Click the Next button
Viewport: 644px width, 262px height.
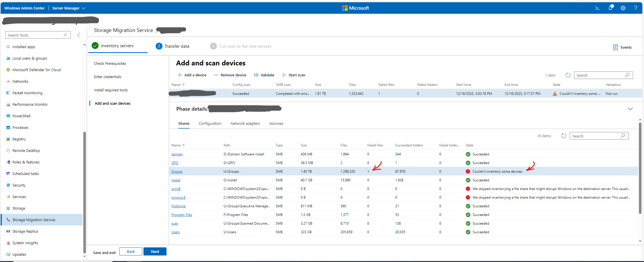pos(155,251)
